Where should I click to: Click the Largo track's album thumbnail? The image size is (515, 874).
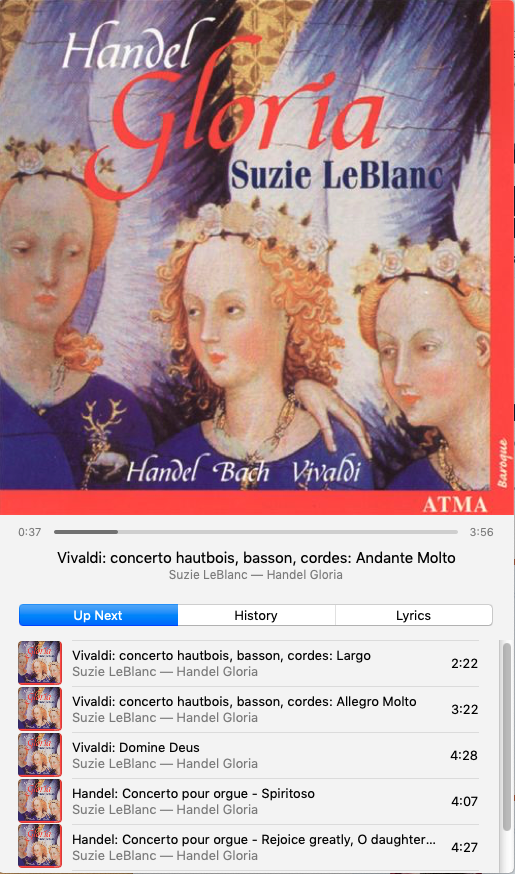40,663
